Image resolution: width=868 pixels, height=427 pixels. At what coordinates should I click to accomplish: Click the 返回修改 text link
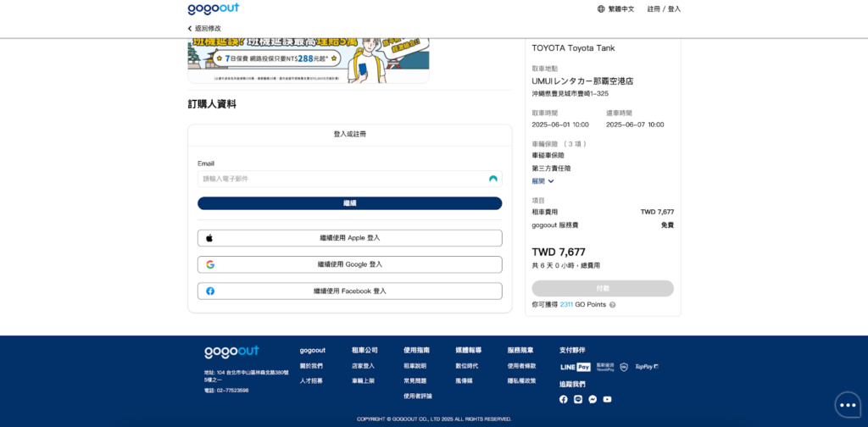click(x=208, y=28)
